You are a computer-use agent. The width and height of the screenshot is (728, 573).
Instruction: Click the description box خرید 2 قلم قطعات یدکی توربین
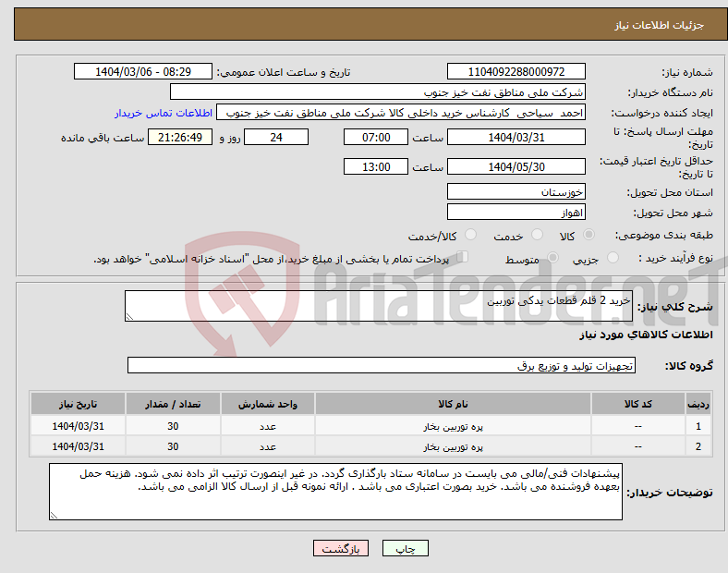click(379, 306)
